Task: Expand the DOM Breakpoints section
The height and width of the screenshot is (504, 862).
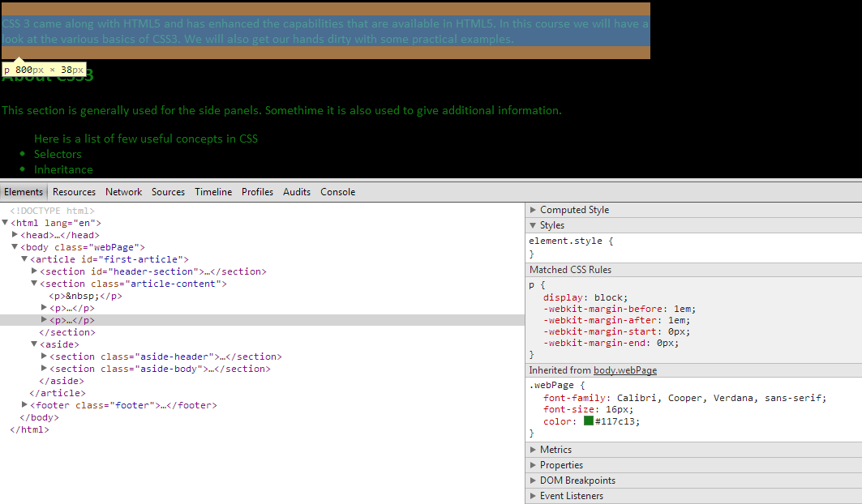Action: [532, 480]
